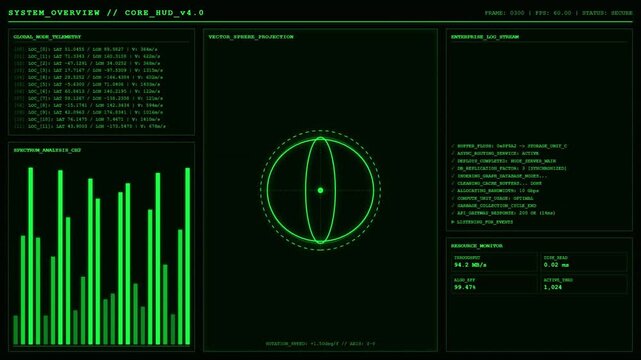641x360 pixels.
Task: Click the GLOBAL_NODE_TELEMETRY panel heading
Action: tap(47, 37)
